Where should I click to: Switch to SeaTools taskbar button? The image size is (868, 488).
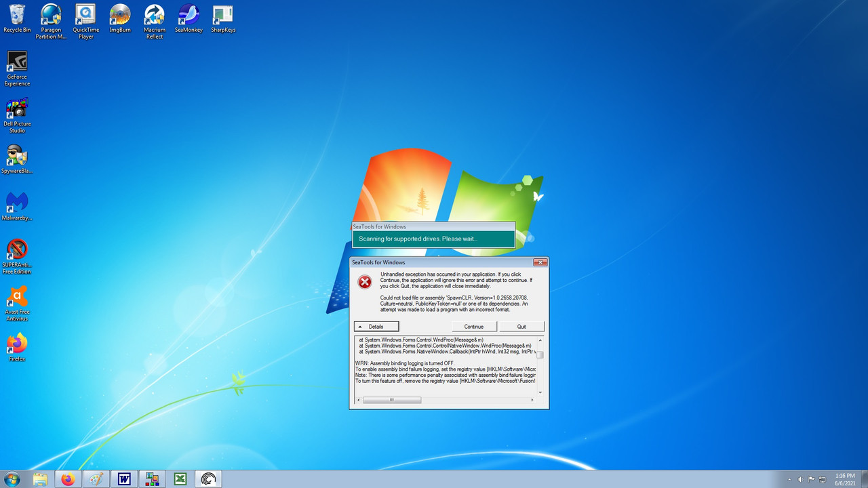(209, 479)
